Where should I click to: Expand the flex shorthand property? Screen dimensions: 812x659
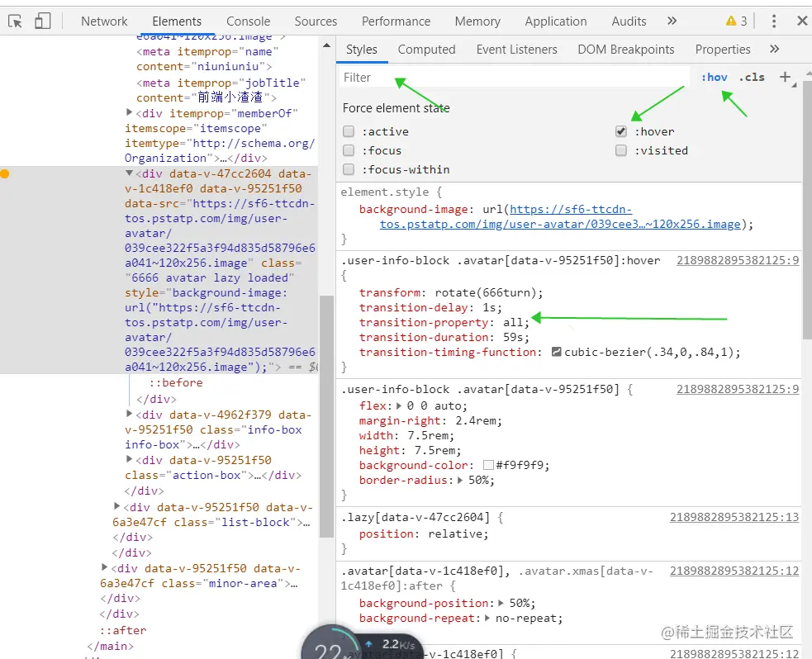399,405
